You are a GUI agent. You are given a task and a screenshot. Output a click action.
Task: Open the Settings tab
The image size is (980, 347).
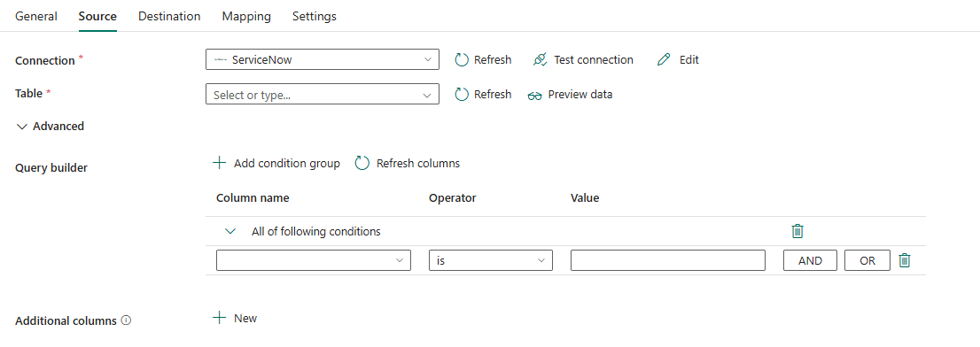click(315, 16)
